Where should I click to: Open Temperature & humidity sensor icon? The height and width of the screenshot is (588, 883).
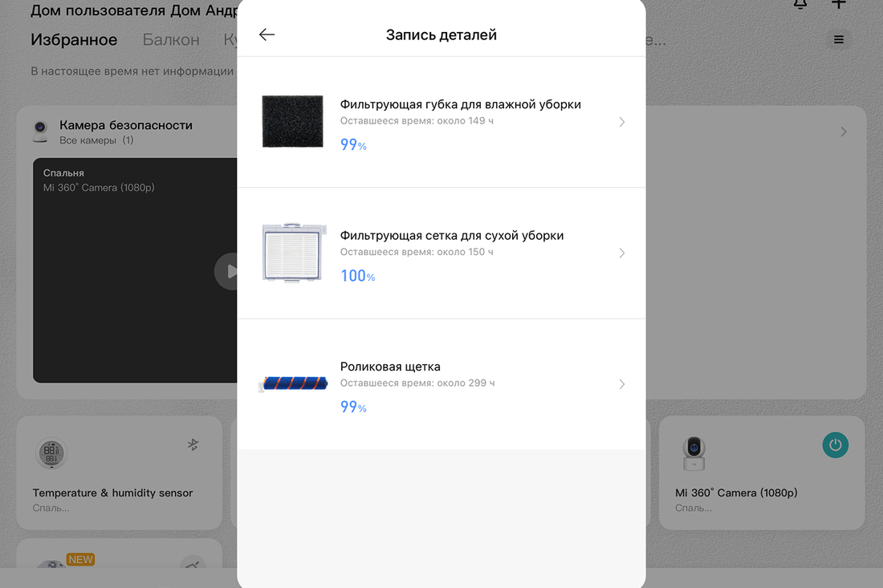click(x=51, y=453)
